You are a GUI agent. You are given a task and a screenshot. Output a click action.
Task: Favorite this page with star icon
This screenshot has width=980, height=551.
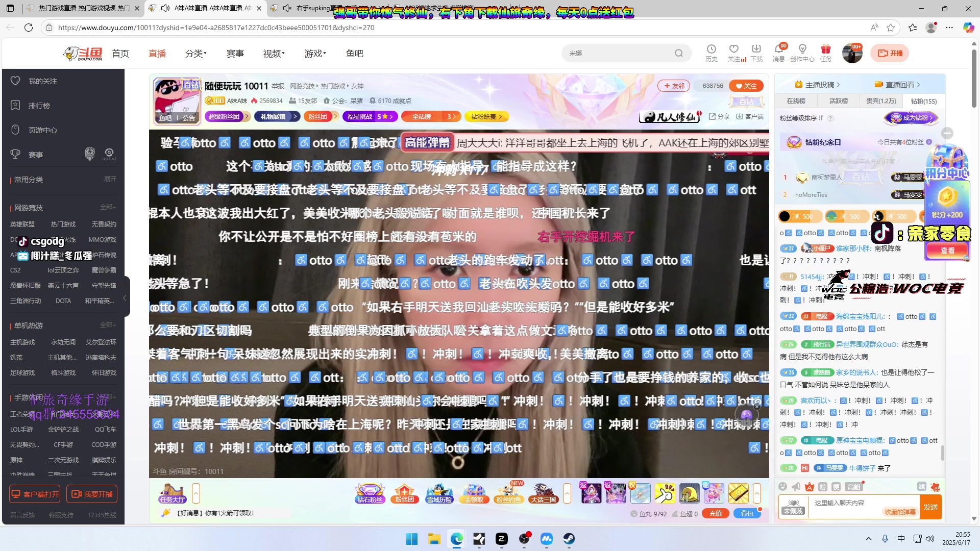pos(891,28)
